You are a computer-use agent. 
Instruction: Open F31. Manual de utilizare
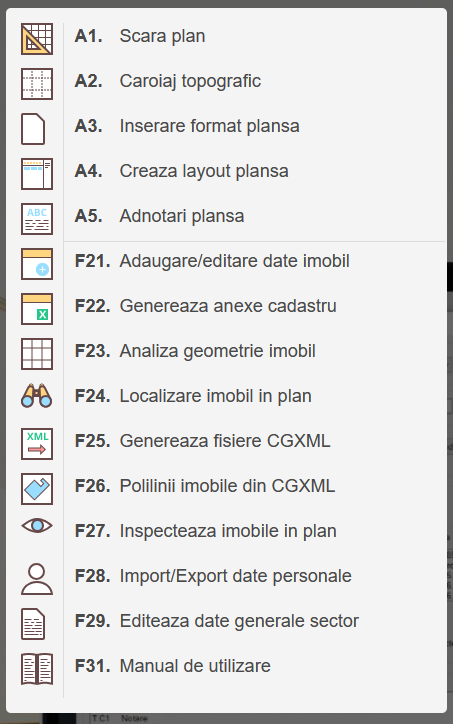pos(255,666)
